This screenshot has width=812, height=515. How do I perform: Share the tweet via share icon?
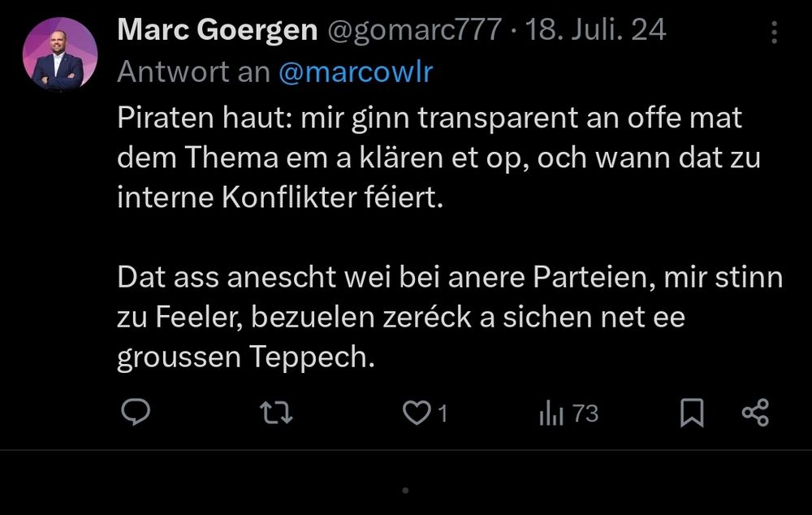[755, 413]
